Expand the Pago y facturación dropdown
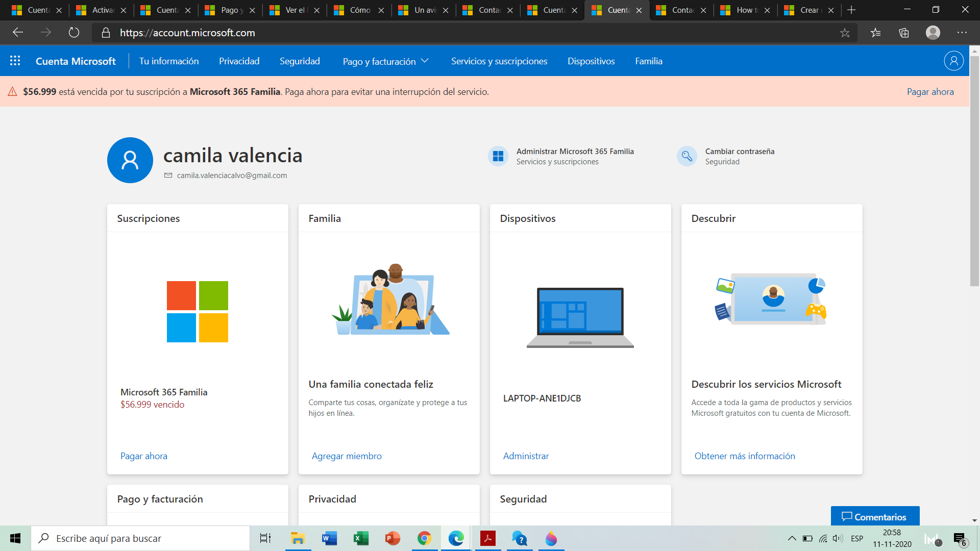The width and height of the screenshot is (980, 551). [x=385, y=61]
